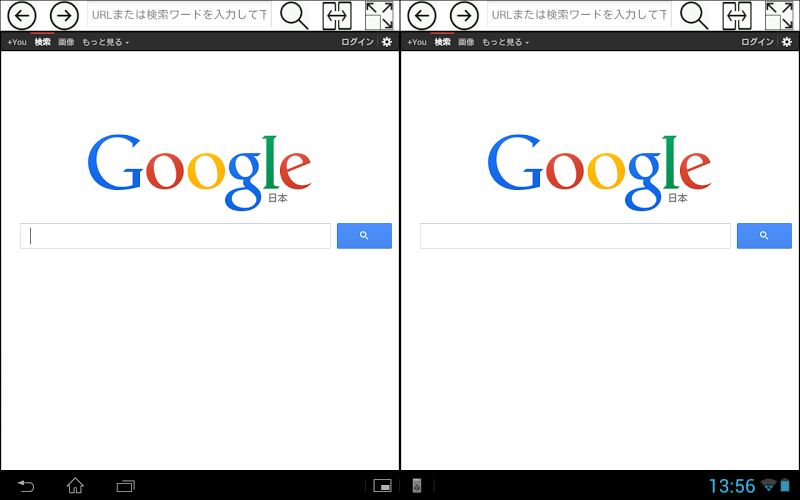This screenshot has height=500, width=800.
Task: Go back in the left browser pane
Action: pos(21,15)
